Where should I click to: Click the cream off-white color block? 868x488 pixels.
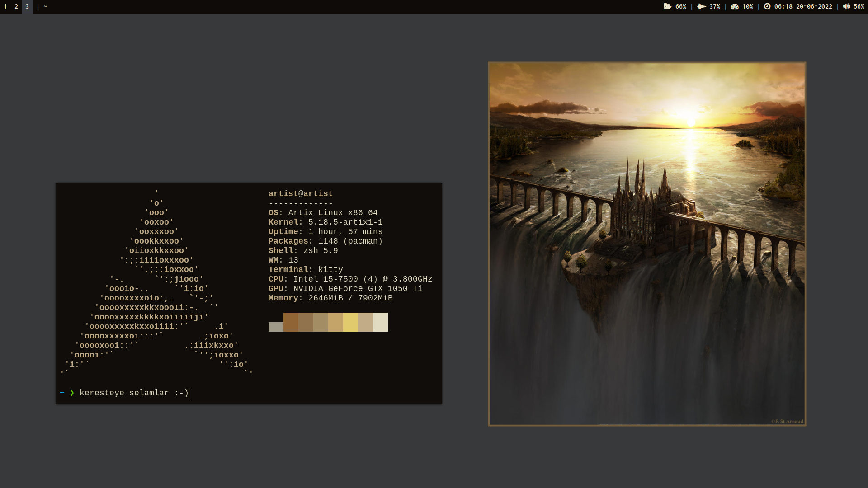(380, 322)
